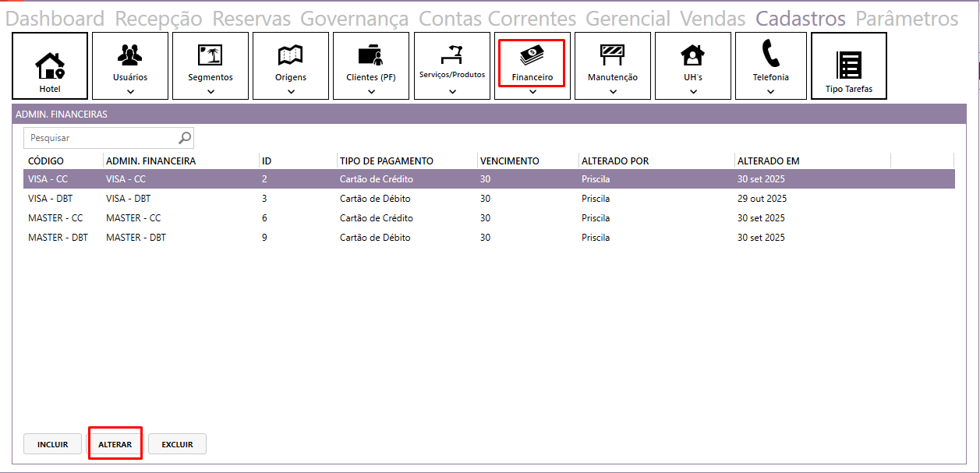This screenshot has height=473, width=980.
Task: Select the Segmentos palm tree icon
Action: pos(211,55)
